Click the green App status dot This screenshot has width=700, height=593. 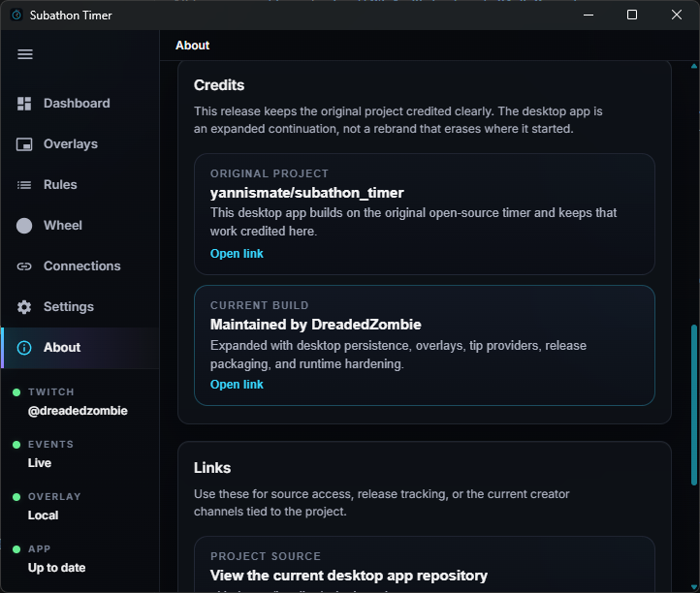click(x=16, y=549)
